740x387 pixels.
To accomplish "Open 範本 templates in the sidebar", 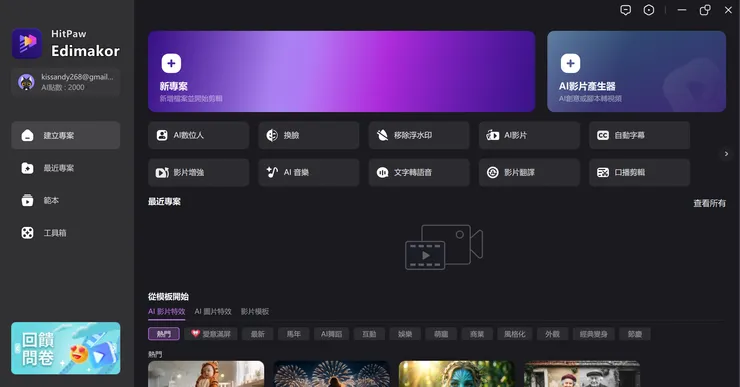I will [x=66, y=200].
